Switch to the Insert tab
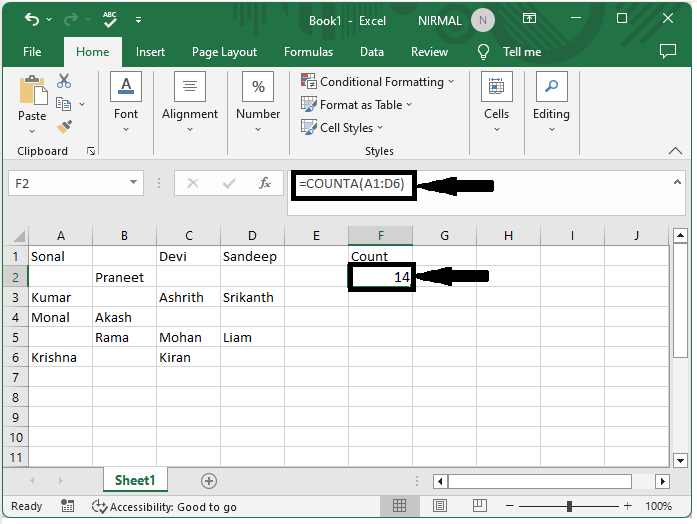Viewport: 697px width, 524px height. coord(150,52)
